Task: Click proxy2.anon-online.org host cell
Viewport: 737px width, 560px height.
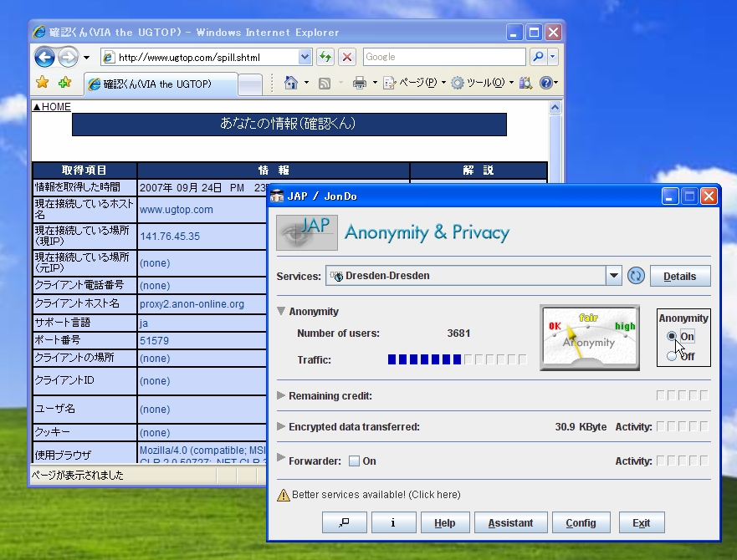Action: (x=192, y=304)
